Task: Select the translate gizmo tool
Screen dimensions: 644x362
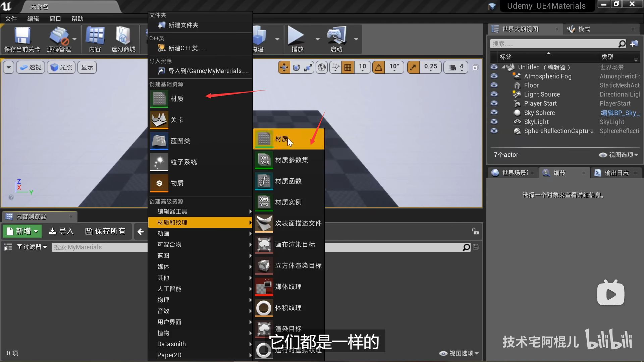Action: (x=284, y=67)
